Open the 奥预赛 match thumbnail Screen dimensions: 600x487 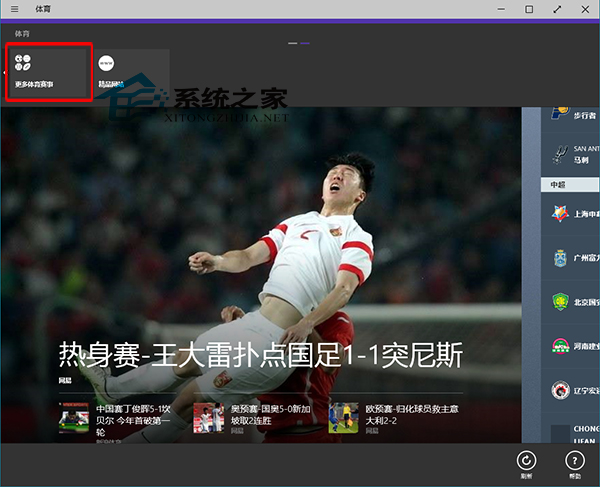(209, 418)
